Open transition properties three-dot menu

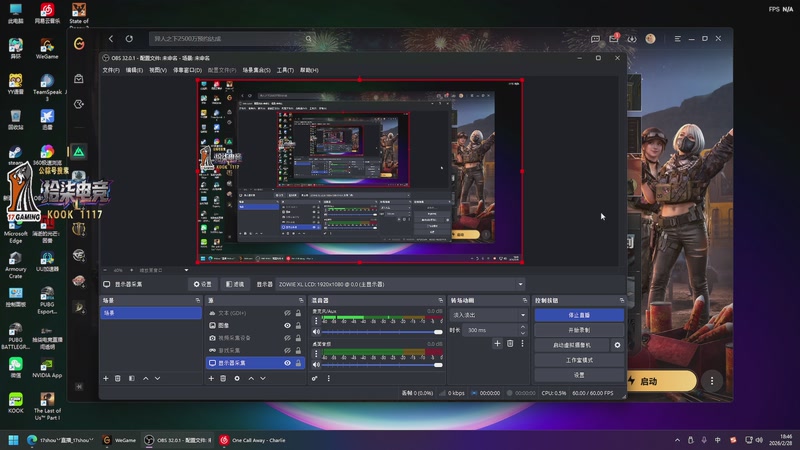522,343
